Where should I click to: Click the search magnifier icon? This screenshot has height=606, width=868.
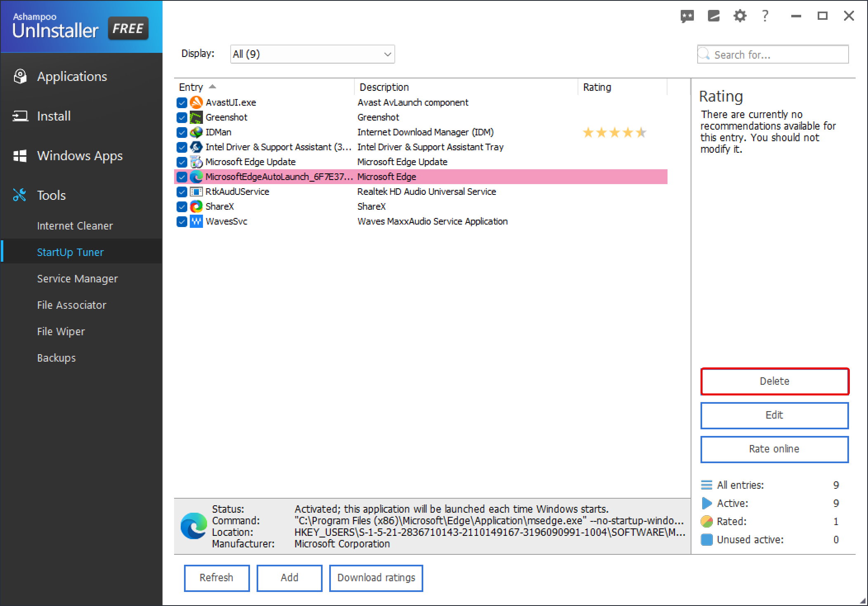(x=705, y=54)
